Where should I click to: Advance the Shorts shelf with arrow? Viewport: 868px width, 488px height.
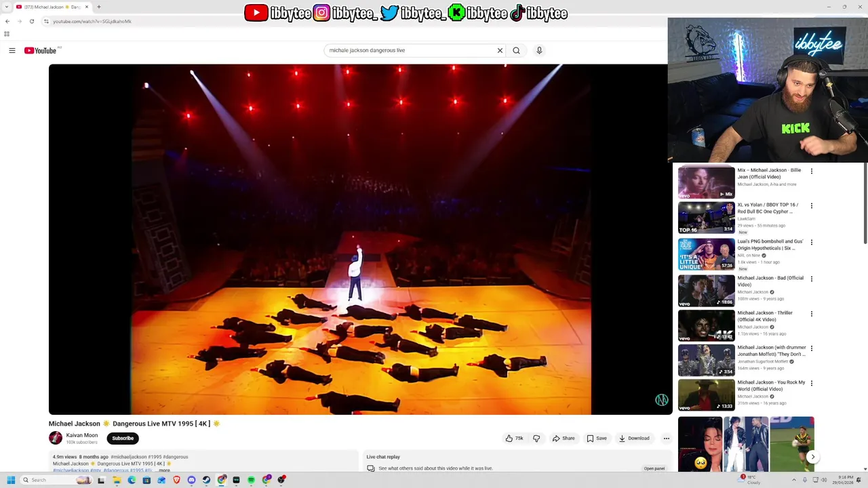coord(812,457)
